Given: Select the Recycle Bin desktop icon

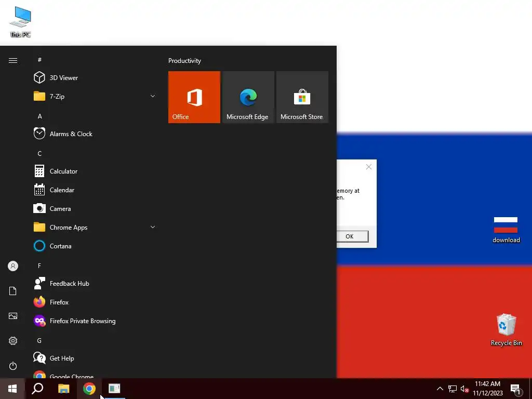Looking at the screenshot, I should tap(506, 330).
